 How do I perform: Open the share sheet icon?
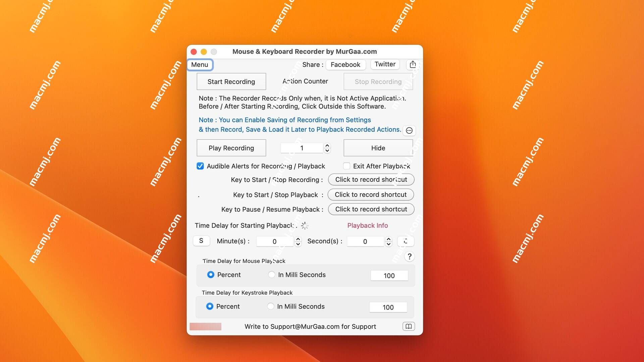click(413, 64)
